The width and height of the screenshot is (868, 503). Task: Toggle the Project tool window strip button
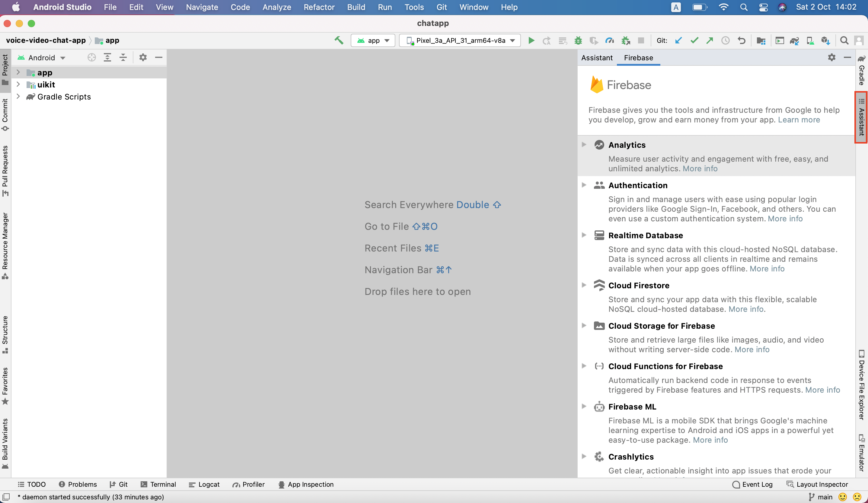tap(5, 70)
